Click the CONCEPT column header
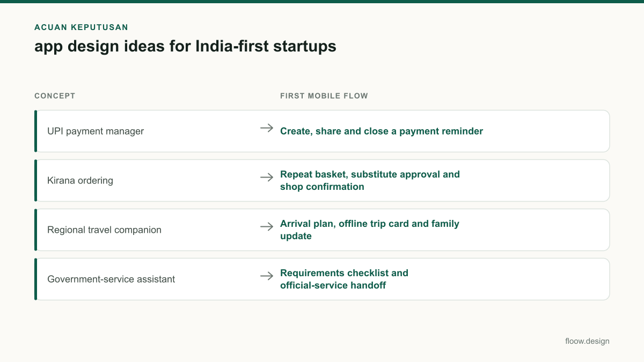Viewport: 644px width, 362px height. click(55, 96)
